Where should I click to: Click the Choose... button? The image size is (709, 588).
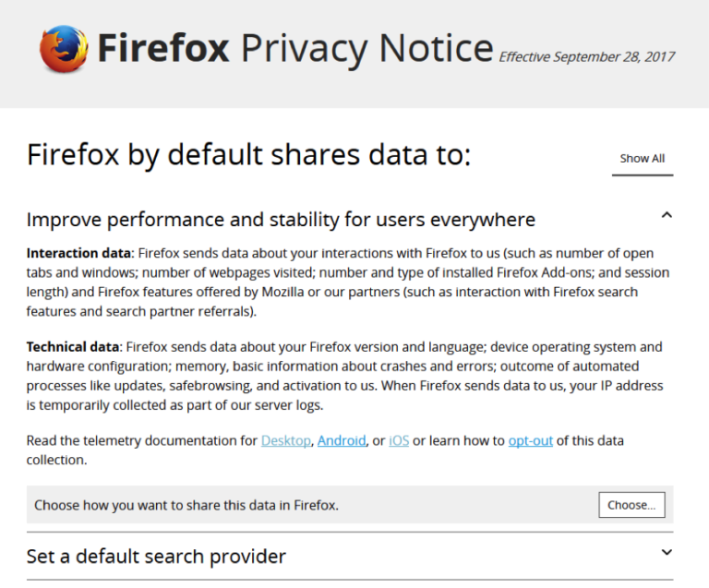pyautogui.click(x=631, y=505)
